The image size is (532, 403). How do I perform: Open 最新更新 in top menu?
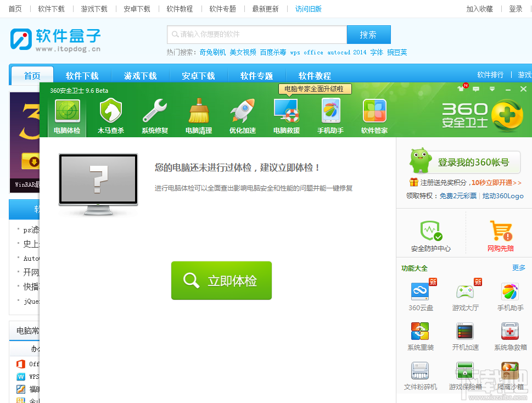click(x=265, y=9)
